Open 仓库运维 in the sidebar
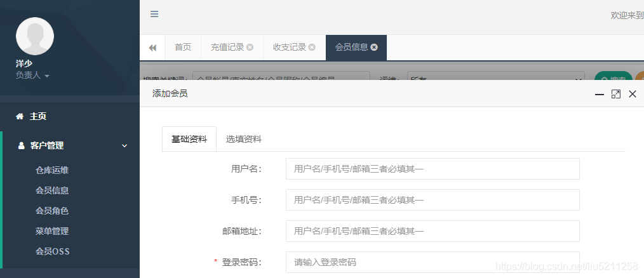The width and height of the screenshot is (644, 278). tap(52, 170)
